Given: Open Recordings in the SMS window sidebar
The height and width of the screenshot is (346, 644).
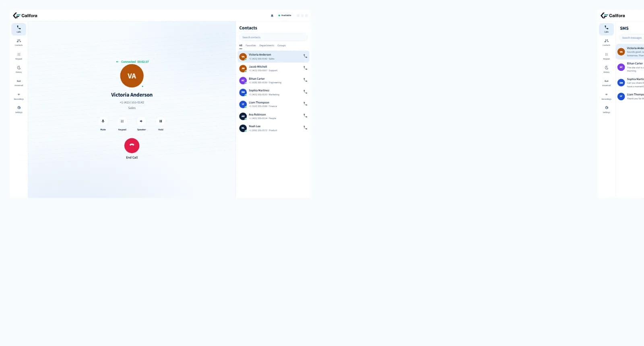Looking at the screenshot, I should tap(606, 96).
